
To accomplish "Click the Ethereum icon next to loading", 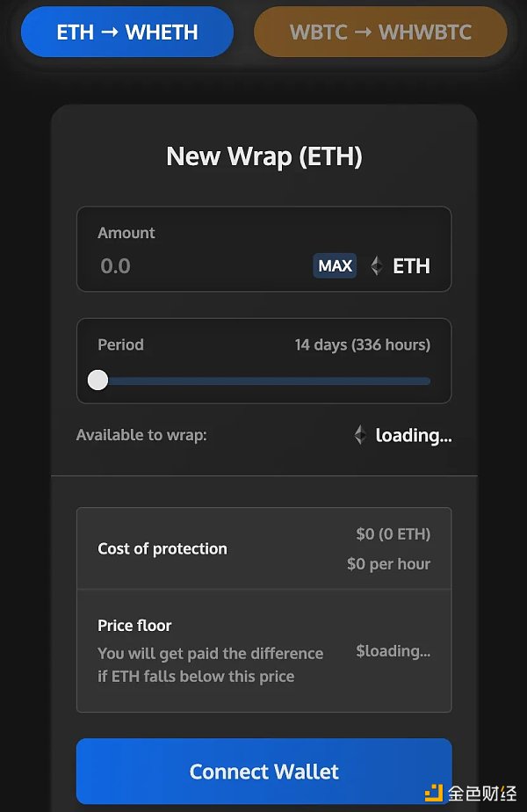I will pyautogui.click(x=359, y=435).
